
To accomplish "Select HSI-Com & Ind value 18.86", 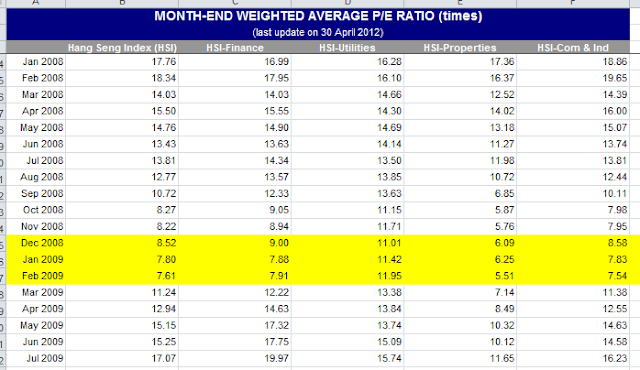I will pos(573,62).
